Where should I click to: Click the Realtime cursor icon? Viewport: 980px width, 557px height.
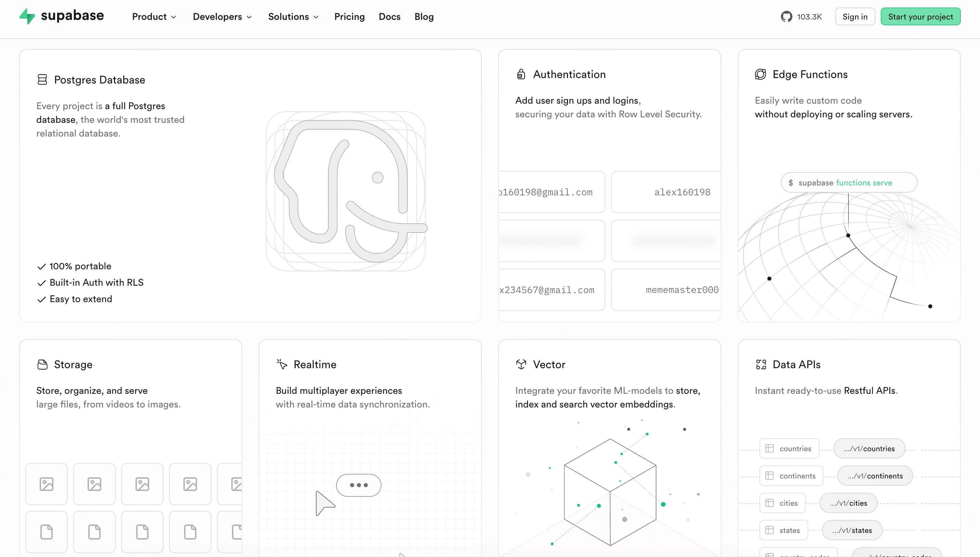[282, 364]
